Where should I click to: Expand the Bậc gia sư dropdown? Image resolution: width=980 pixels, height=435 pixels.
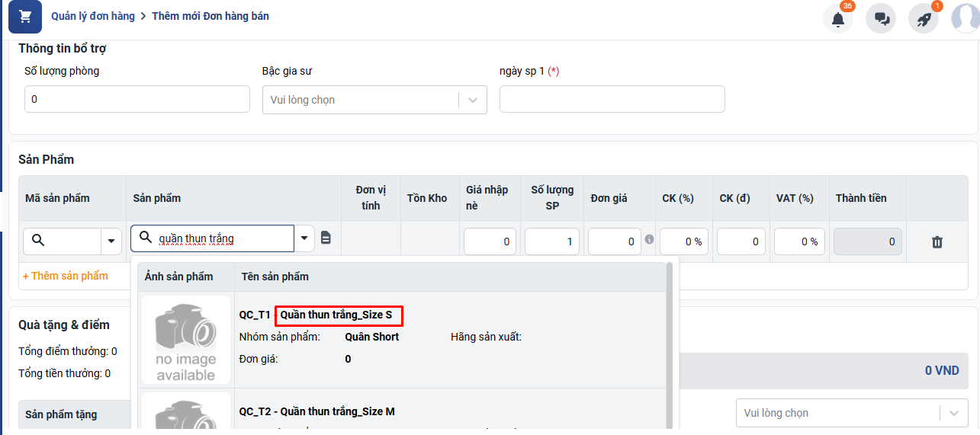point(472,100)
